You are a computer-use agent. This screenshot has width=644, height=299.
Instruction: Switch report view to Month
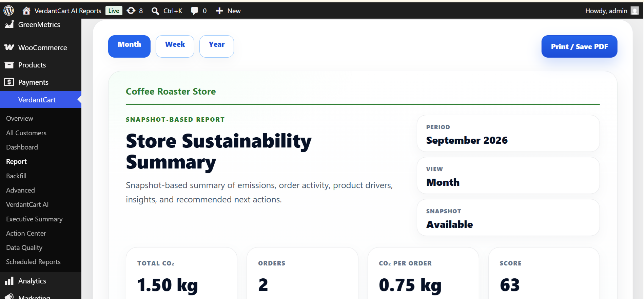[x=129, y=46]
